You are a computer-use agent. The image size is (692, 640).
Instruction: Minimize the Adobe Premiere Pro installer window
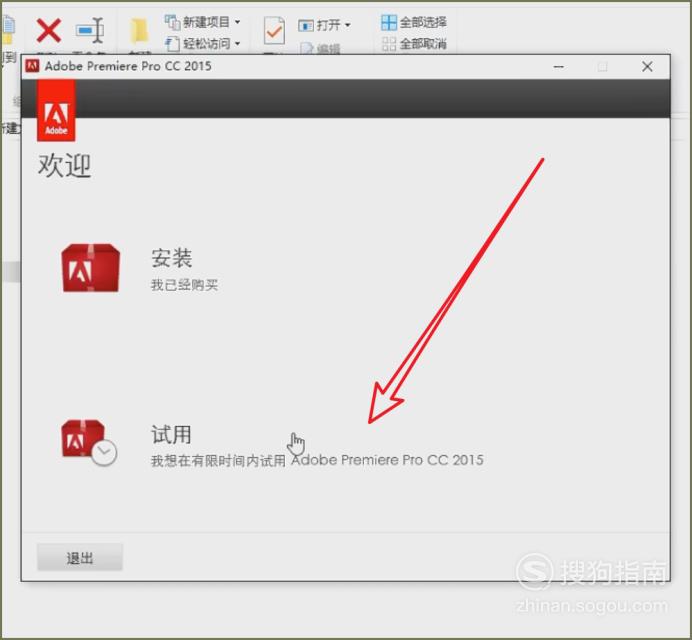558,67
